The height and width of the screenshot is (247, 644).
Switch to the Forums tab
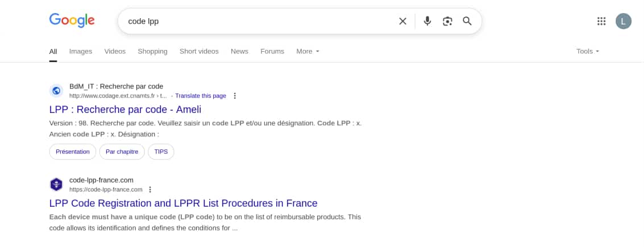272,51
